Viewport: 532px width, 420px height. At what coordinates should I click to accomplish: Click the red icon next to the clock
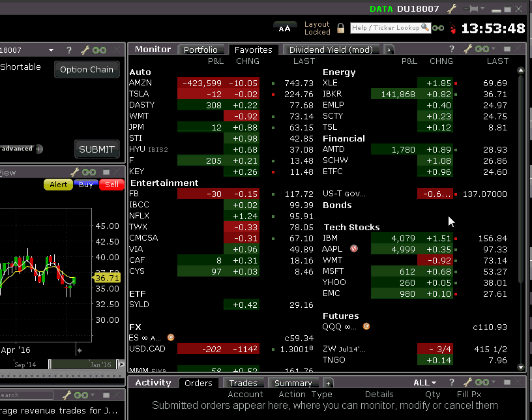pyautogui.click(x=453, y=29)
